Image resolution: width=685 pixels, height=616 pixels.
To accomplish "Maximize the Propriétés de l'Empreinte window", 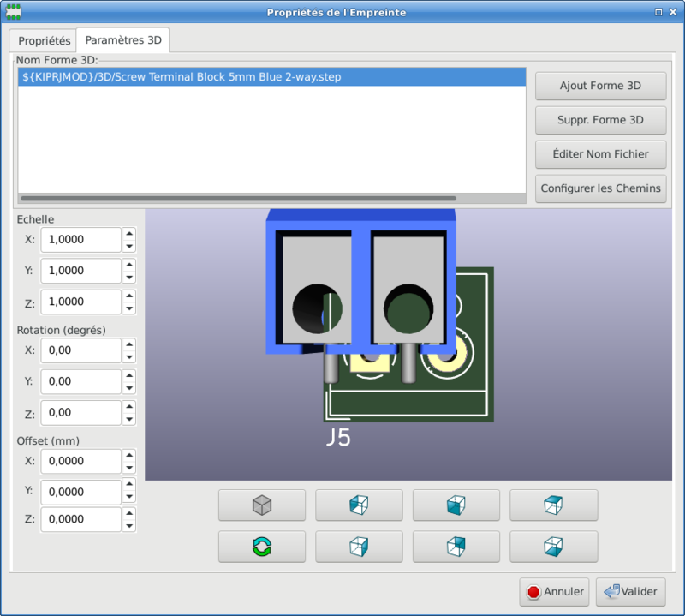I will coord(658,12).
